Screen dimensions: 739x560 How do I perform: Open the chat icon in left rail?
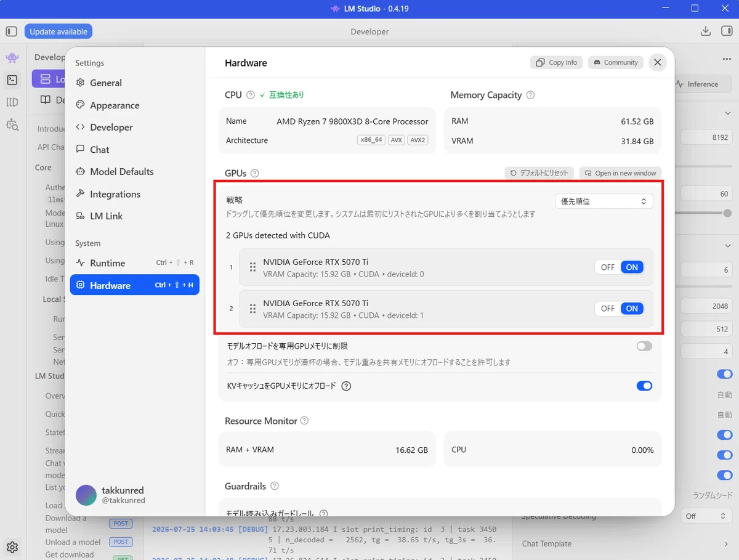pyautogui.click(x=12, y=58)
